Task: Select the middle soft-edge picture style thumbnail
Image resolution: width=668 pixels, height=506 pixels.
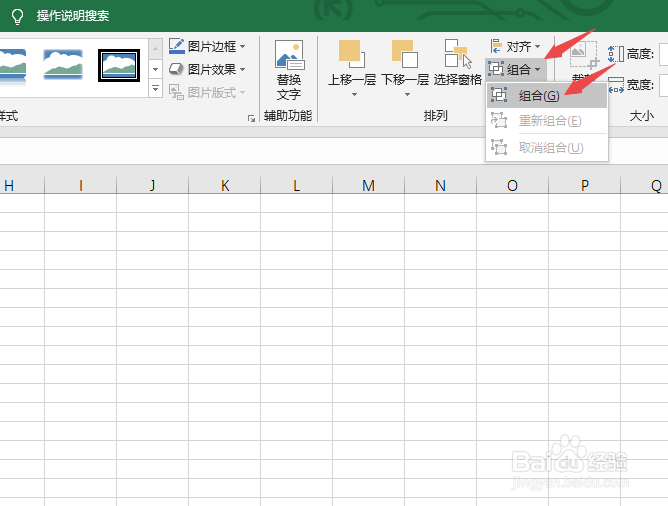Action: click(63, 64)
